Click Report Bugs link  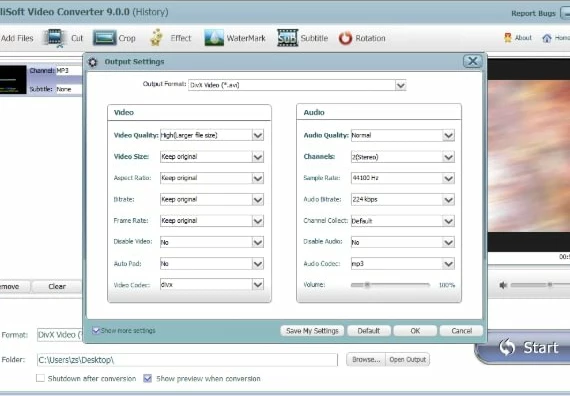(533, 13)
